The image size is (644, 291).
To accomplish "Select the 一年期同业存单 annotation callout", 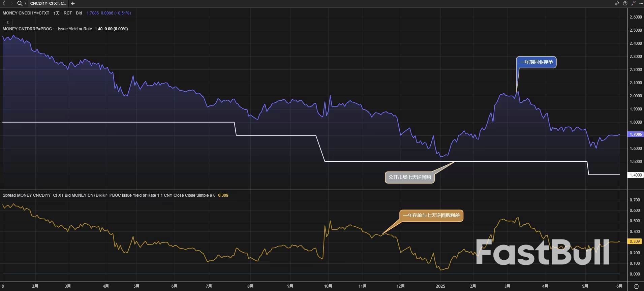I will pos(536,62).
